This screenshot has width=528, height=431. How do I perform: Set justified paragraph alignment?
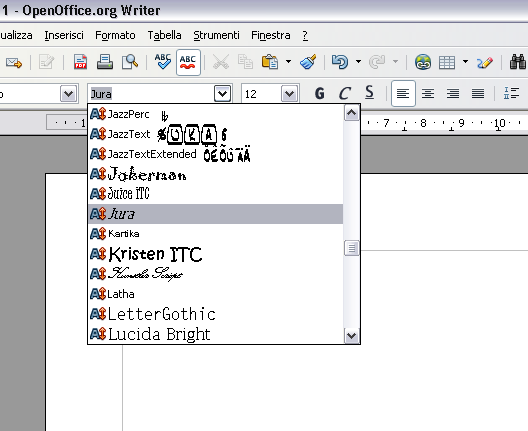pos(478,94)
